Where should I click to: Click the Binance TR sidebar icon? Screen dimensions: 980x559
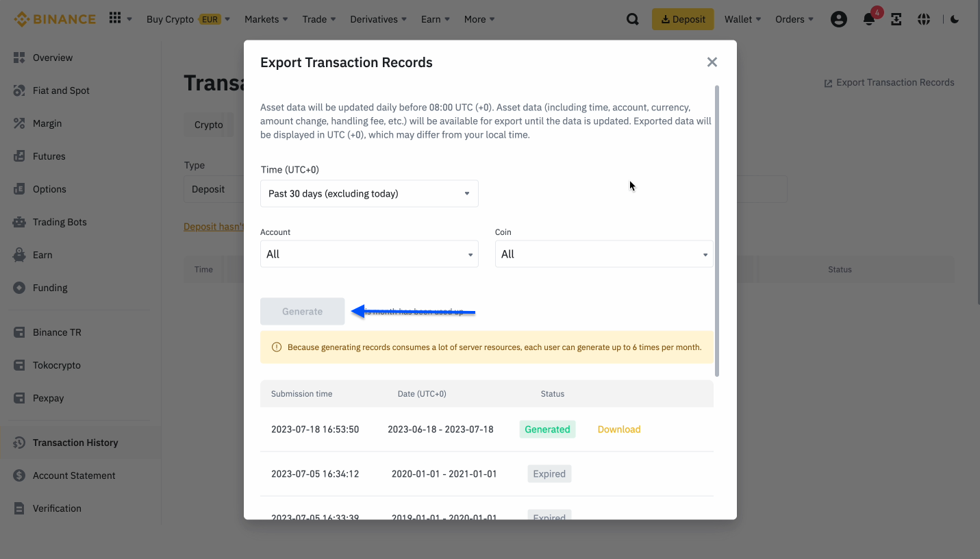click(x=19, y=332)
